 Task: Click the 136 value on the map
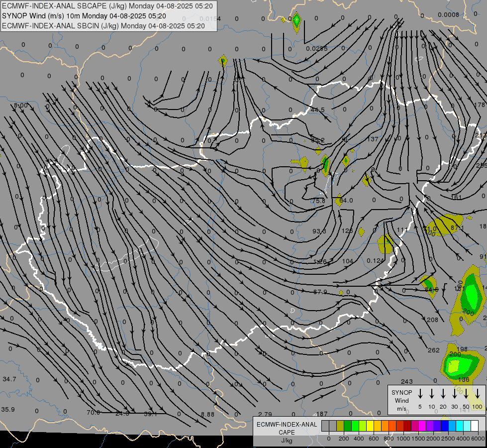[x=464, y=379]
